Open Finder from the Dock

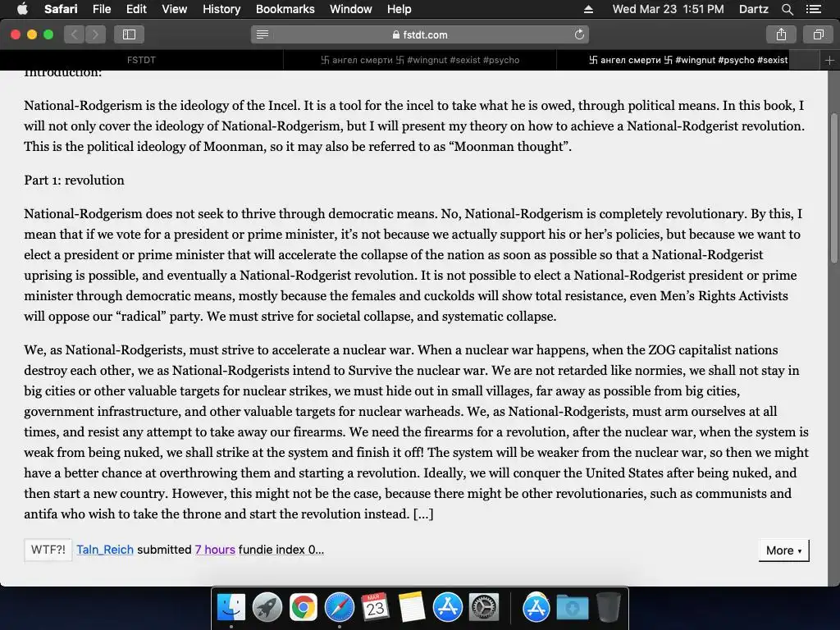click(x=231, y=608)
